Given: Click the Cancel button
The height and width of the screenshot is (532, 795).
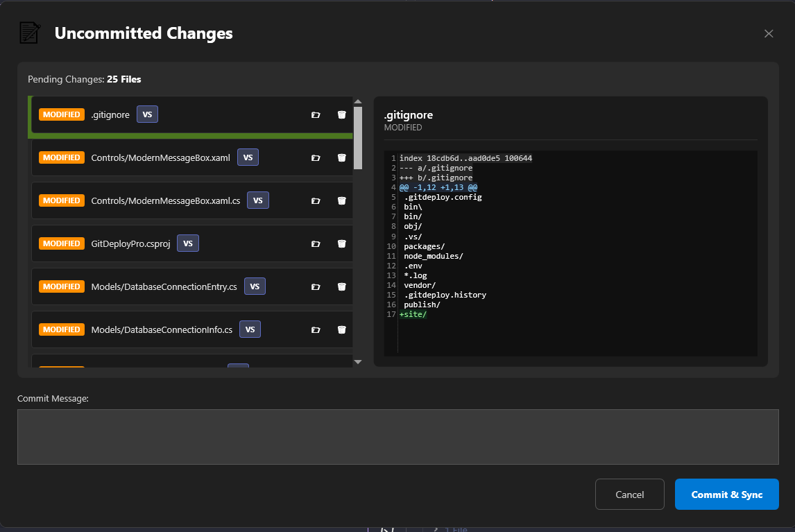Looking at the screenshot, I should tap(629, 494).
